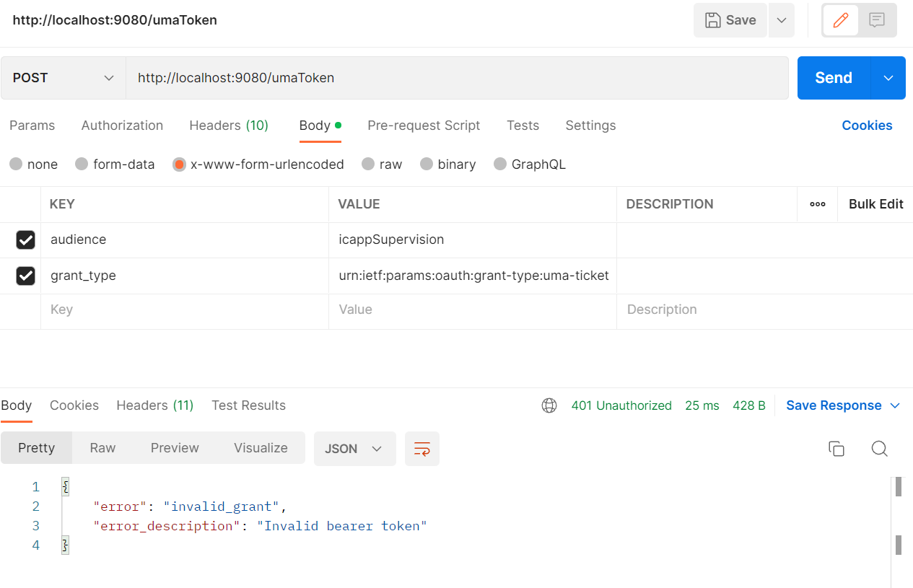Open the JSON format dropdown
This screenshot has height=588, width=913.
[x=354, y=449]
